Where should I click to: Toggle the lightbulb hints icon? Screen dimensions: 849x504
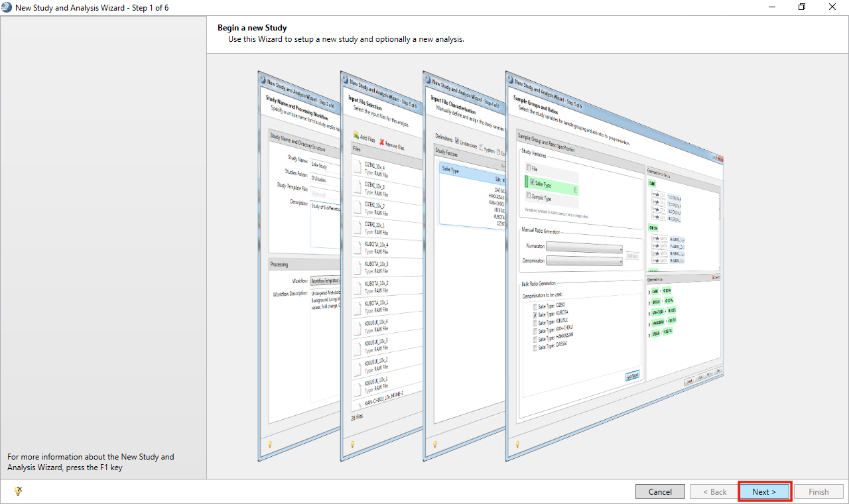point(19,491)
